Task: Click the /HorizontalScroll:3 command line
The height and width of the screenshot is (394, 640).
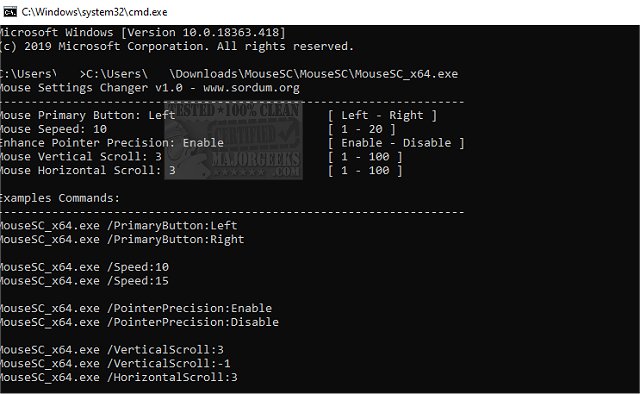Action: [x=118, y=377]
